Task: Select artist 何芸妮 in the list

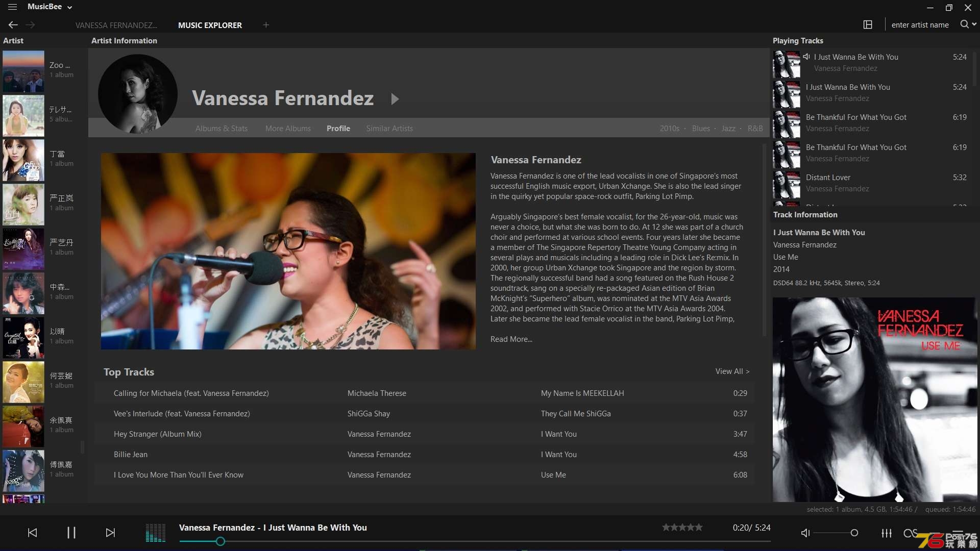Action: (x=44, y=382)
